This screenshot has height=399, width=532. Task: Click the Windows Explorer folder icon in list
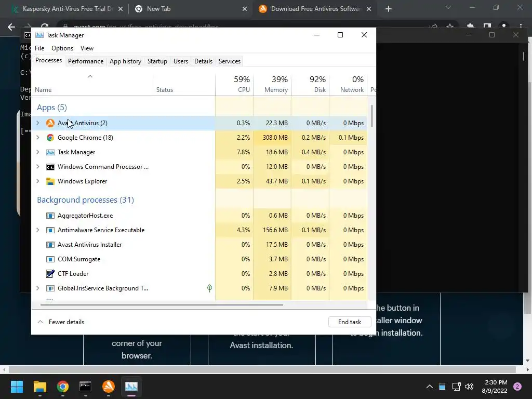[50, 181]
